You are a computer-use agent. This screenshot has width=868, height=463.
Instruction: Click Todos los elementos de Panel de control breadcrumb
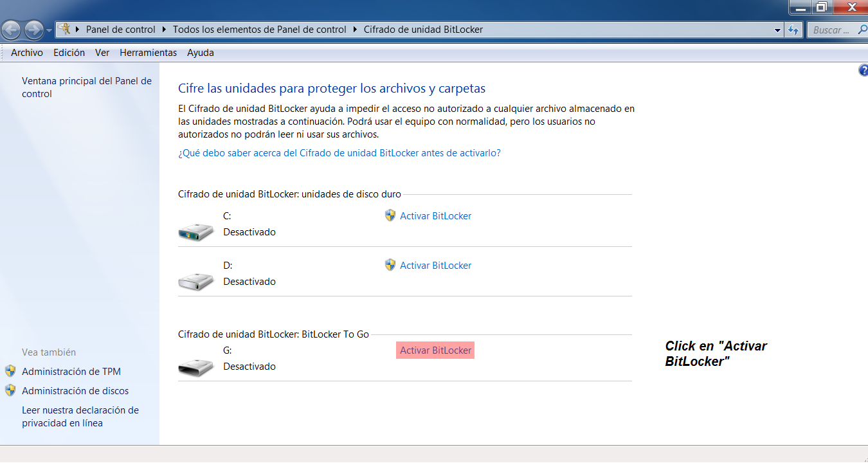tap(260, 30)
